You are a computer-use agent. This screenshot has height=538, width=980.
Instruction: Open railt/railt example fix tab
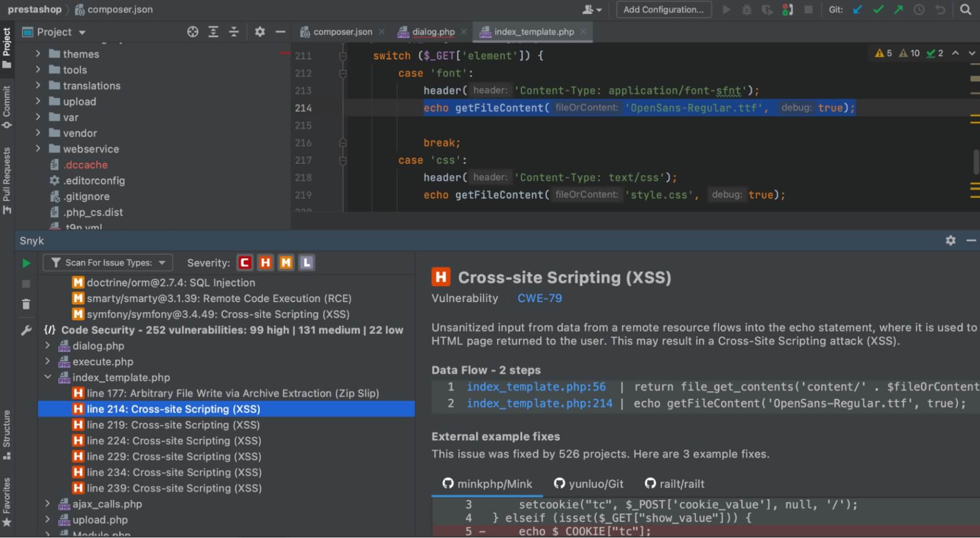pos(674,484)
